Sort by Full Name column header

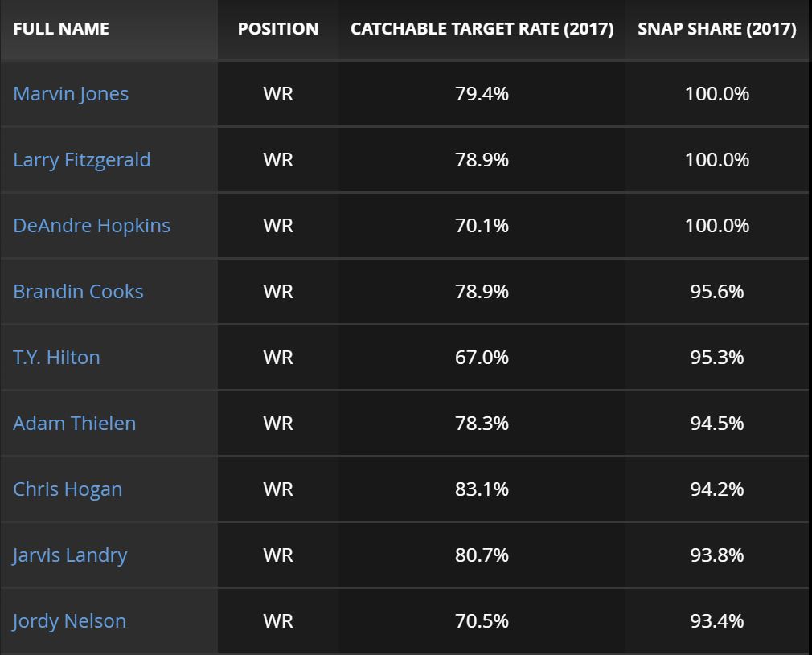pyautogui.click(x=61, y=29)
